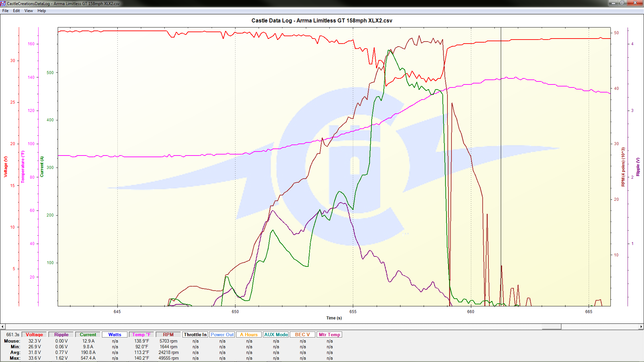The image size is (644, 362).
Task: Open the Help menu
Action: point(42,11)
